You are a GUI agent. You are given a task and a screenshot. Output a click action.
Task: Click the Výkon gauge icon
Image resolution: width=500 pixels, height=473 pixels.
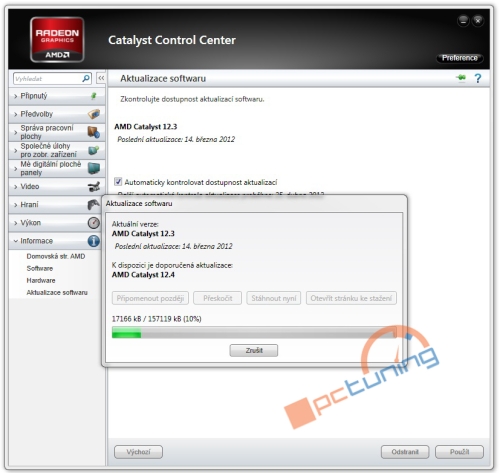tap(94, 223)
